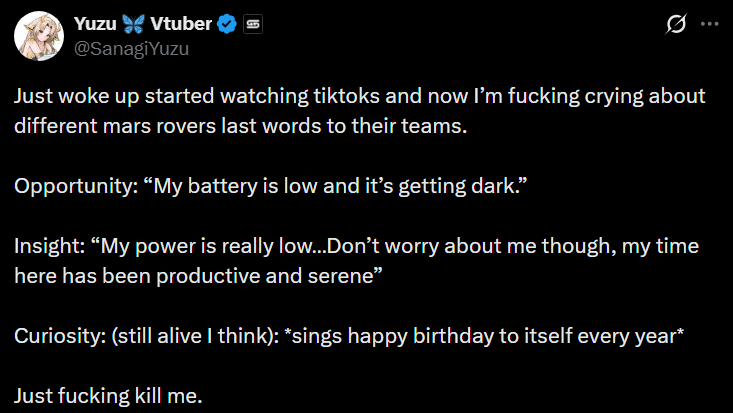The width and height of the screenshot is (733, 413).
Task: Open Yuzu's profile avatar picture
Action: pos(39,36)
